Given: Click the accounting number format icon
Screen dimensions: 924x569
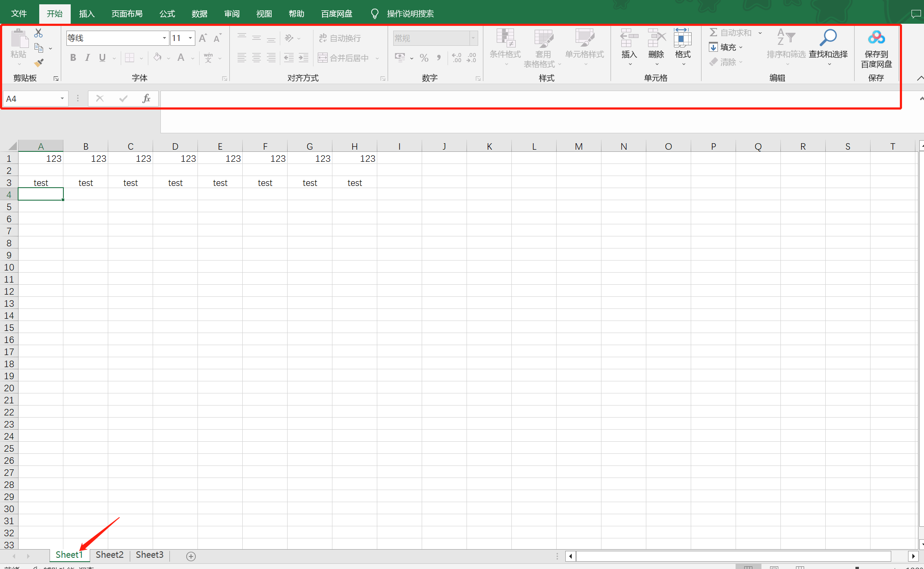Looking at the screenshot, I should [400, 58].
